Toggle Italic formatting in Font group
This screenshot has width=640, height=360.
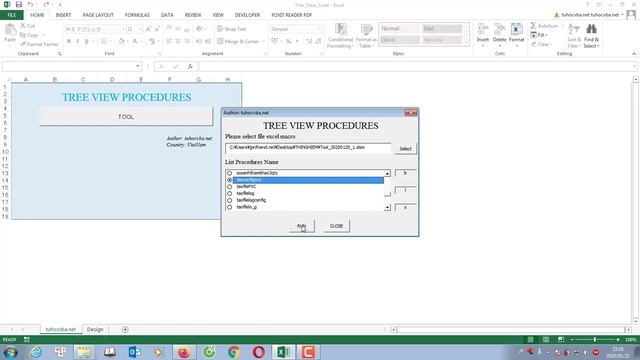pos(78,41)
